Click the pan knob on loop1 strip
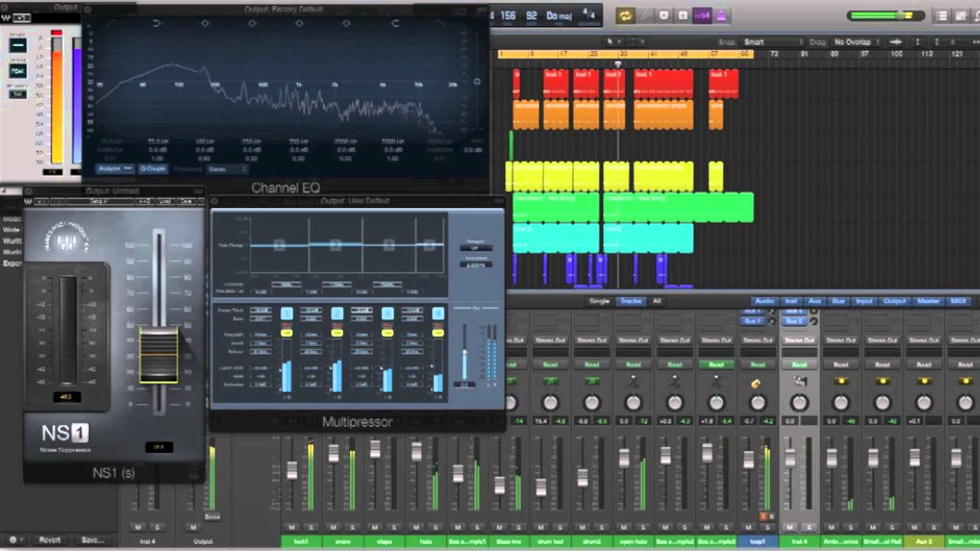The image size is (980, 551). pos(758,402)
